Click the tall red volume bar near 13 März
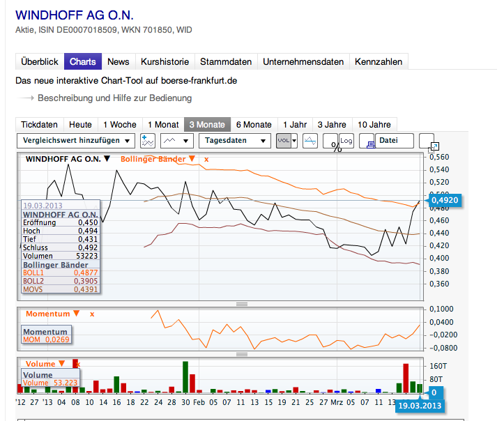 click(x=406, y=378)
